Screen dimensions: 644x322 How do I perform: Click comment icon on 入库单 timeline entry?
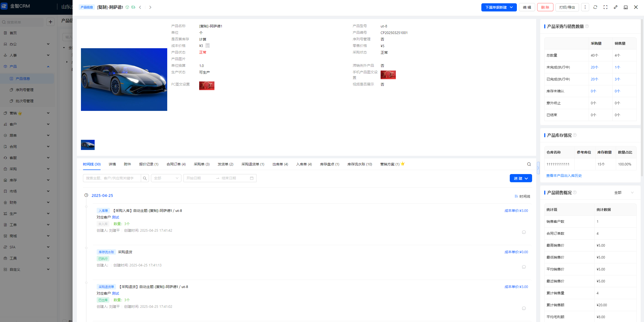[x=524, y=232]
